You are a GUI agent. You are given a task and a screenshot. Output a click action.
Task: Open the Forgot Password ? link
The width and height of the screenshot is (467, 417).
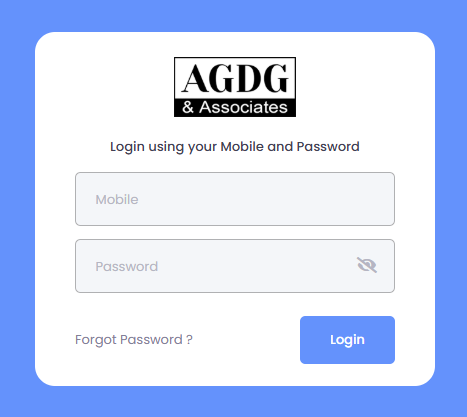[x=134, y=340]
